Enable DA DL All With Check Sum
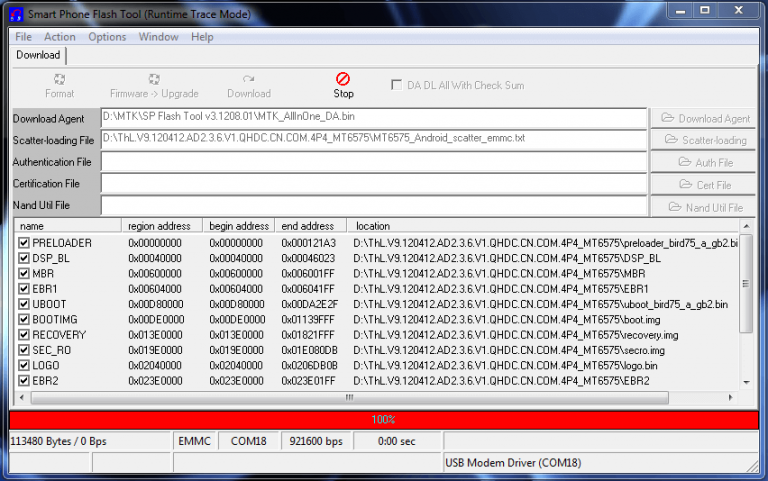 pyautogui.click(x=397, y=85)
